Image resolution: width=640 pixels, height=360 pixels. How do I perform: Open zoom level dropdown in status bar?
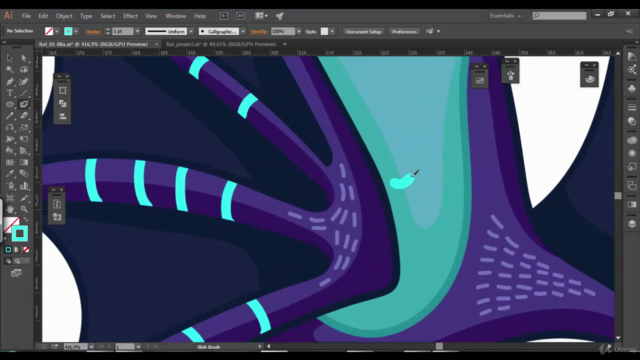[x=91, y=347]
